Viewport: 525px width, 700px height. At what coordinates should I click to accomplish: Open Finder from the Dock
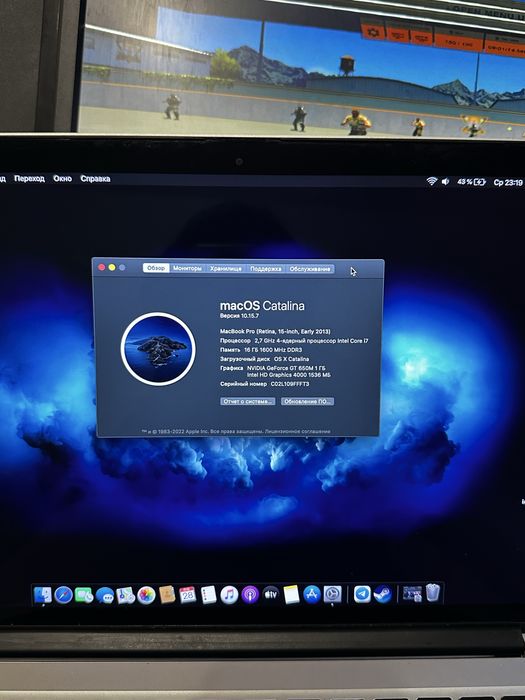tap(43, 595)
